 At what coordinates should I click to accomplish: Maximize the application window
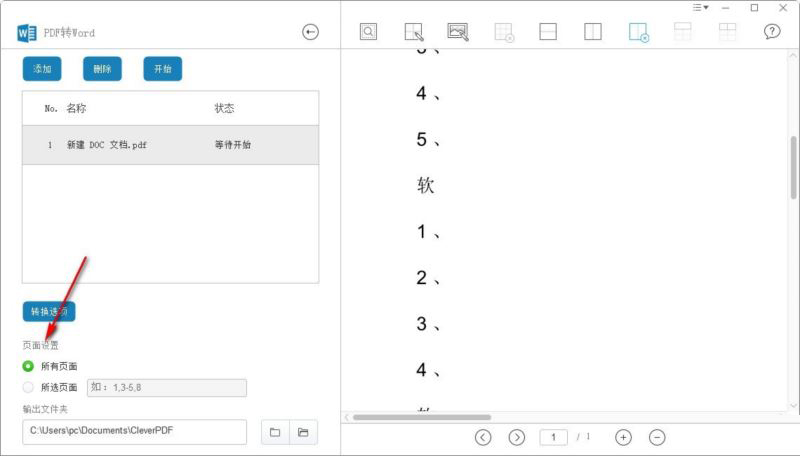755,8
